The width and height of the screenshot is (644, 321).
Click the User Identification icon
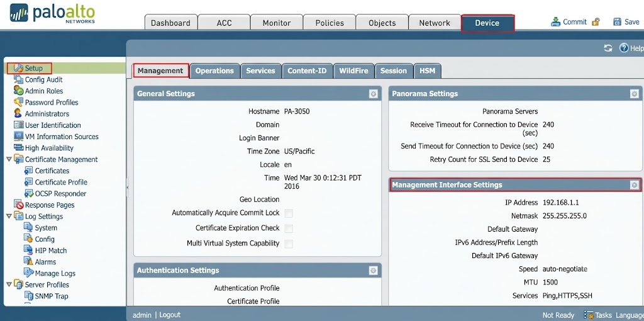pyautogui.click(x=18, y=125)
